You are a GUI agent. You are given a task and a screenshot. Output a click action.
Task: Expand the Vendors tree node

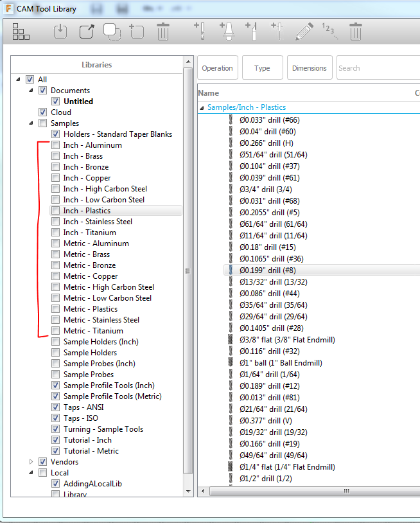[31, 461]
